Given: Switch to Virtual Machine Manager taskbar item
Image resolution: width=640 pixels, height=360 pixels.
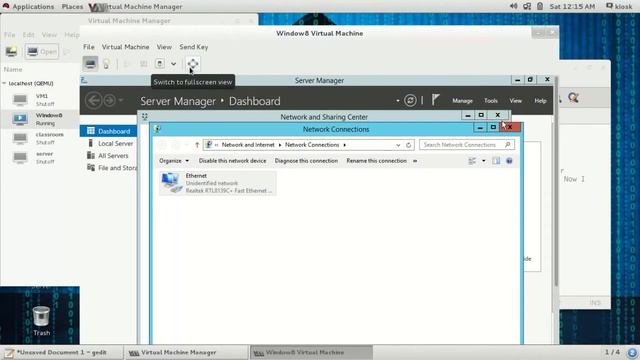Looking at the screenshot, I should (186, 352).
